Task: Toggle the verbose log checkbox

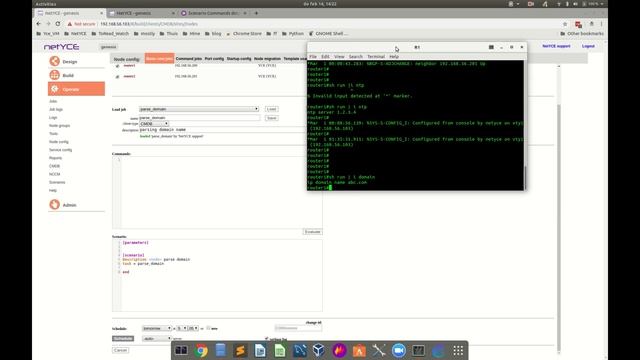Action: click(267, 338)
